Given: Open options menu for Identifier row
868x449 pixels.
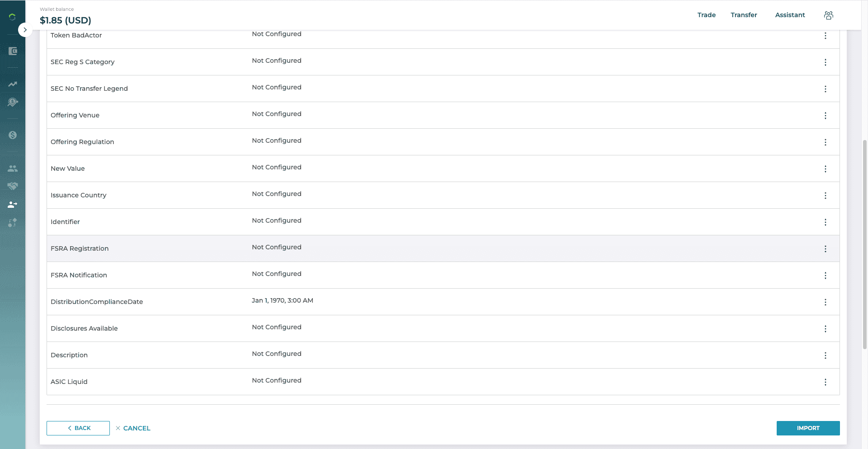Looking at the screenshot, I should coord(826,222).
